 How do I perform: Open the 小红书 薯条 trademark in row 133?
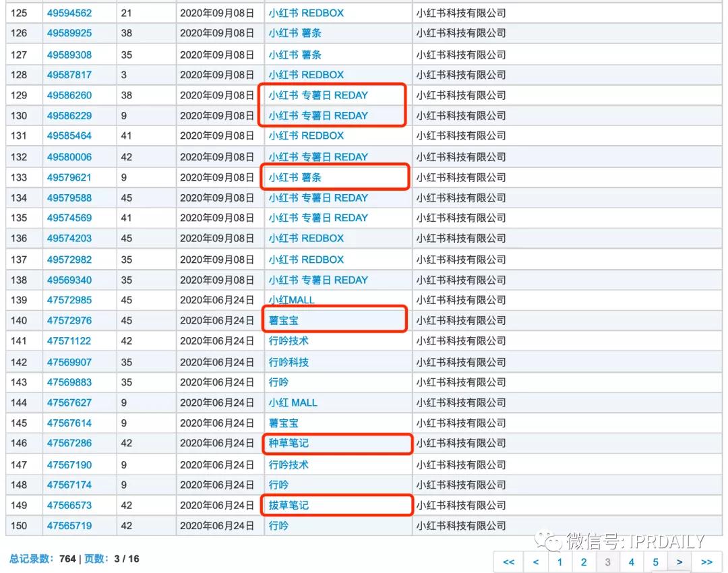coord(295,177)
